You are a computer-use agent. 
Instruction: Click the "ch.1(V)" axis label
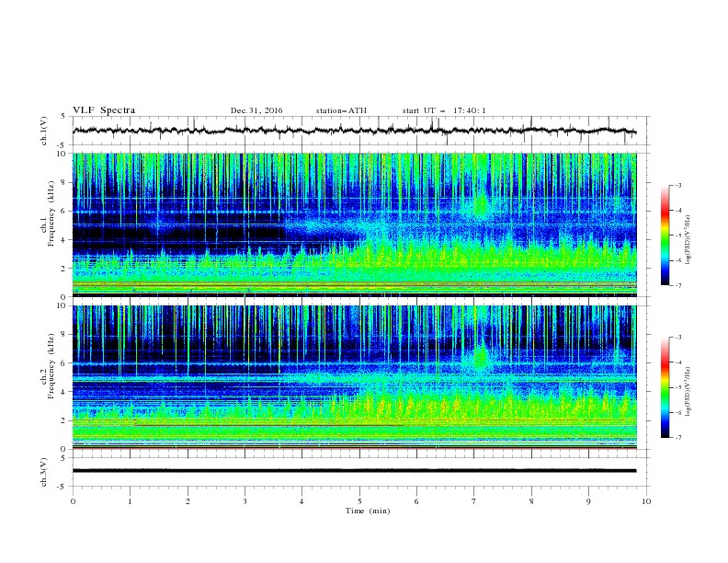click(x=44, y=132)
